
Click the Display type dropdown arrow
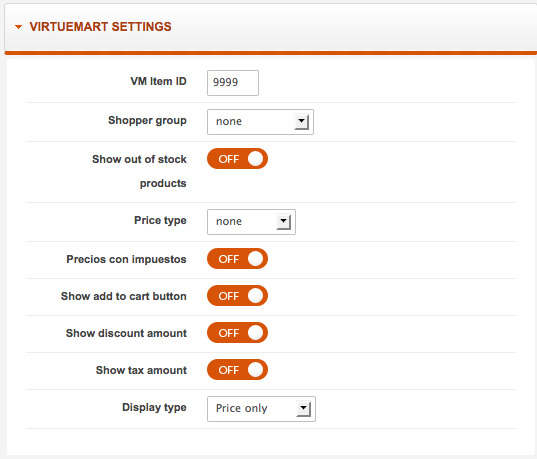tap(303, 409)
